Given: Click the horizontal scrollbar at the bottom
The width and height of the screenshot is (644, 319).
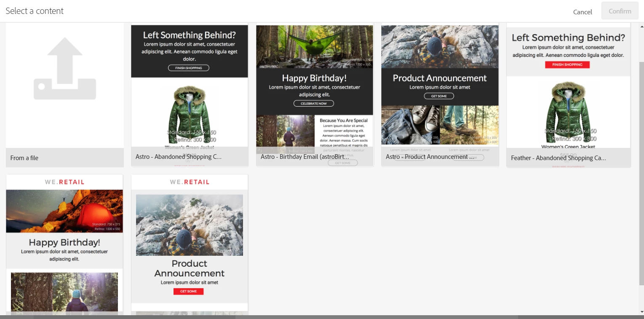Looking at the screenshot, I should 322,317.
